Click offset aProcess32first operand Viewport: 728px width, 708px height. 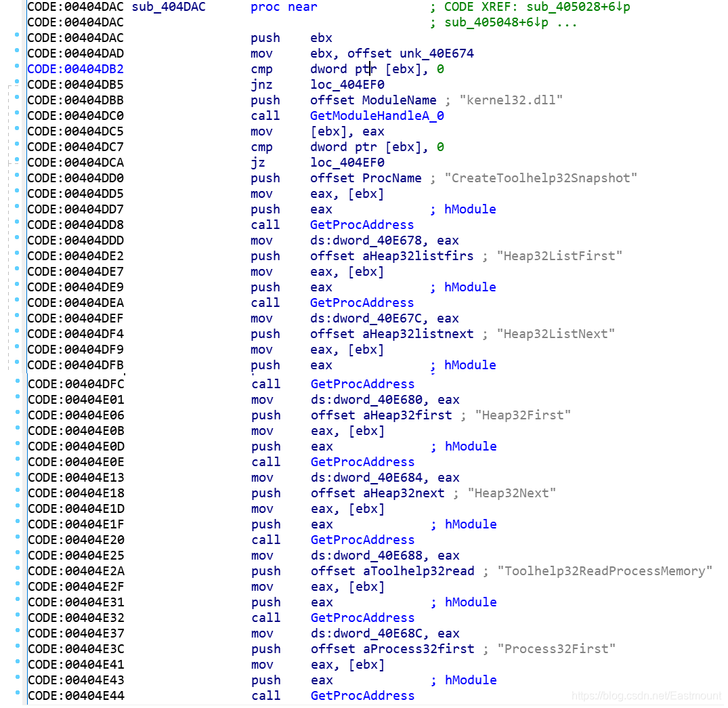392,650
